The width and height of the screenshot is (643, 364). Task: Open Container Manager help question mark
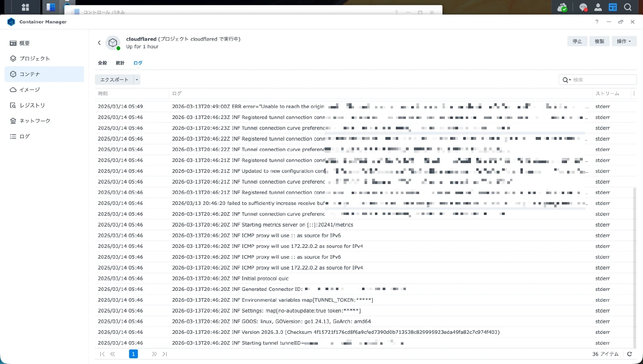click(x=597, y=22)
